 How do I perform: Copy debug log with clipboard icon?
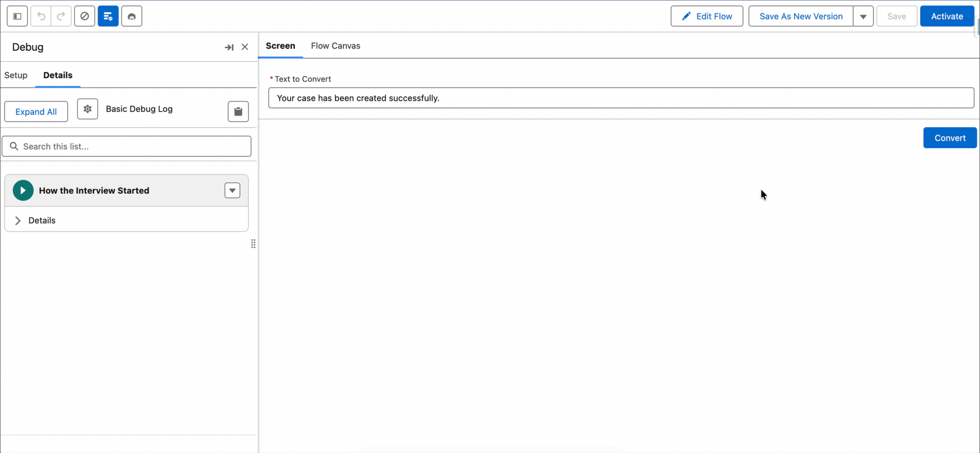point(238,112)
